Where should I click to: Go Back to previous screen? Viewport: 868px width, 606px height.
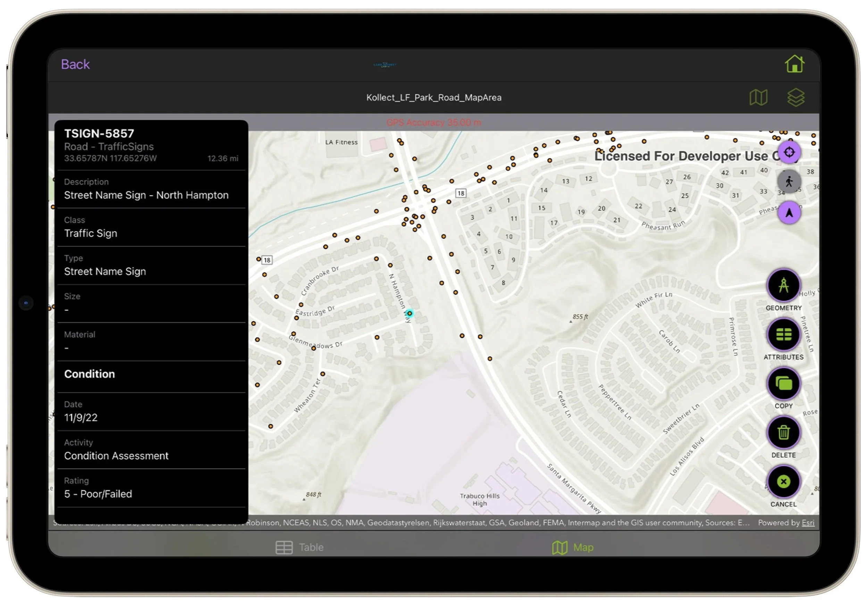75,64
